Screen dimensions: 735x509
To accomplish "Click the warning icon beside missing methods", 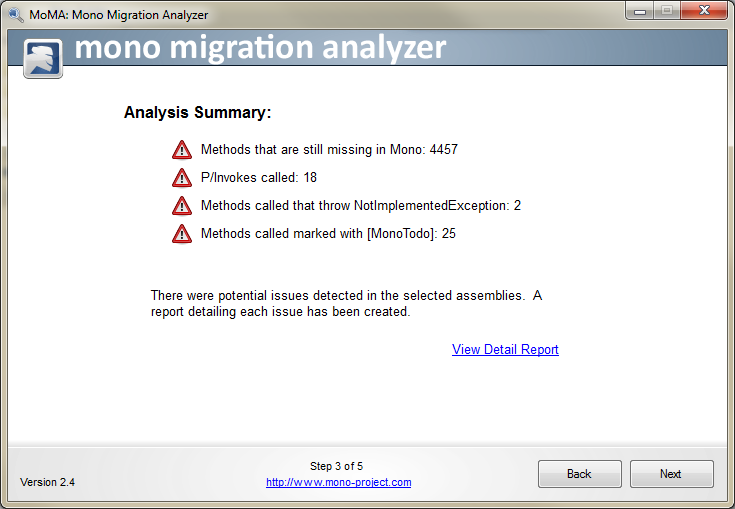I will coord(182,150).
